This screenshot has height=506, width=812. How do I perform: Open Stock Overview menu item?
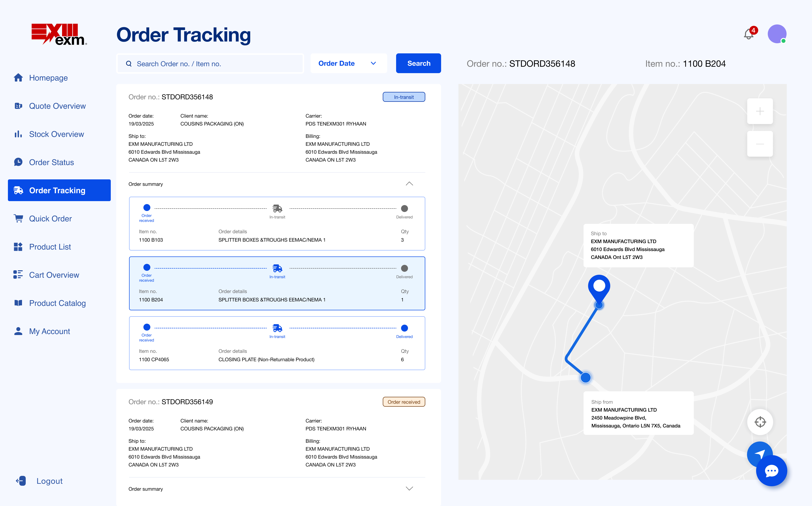click(x=56, y=134)
